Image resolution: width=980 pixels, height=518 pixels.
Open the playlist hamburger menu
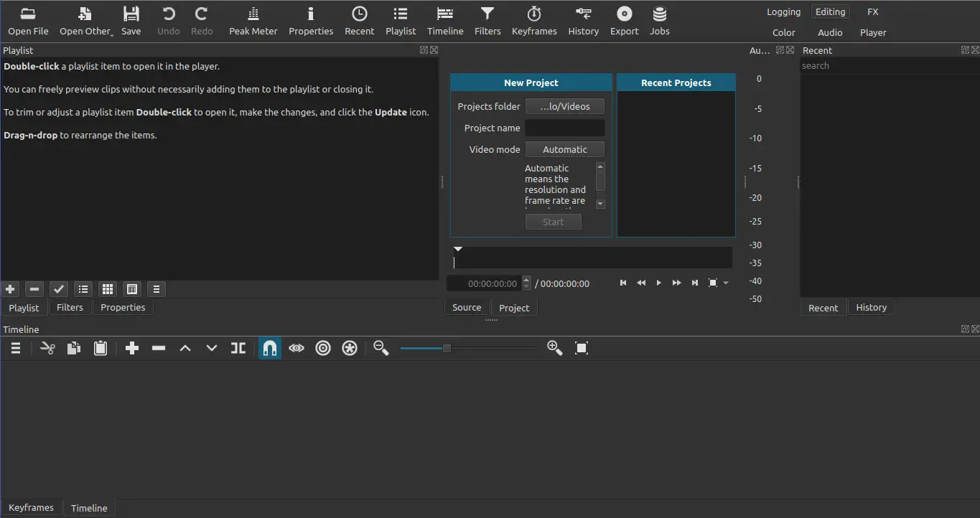tap(157, 289)
